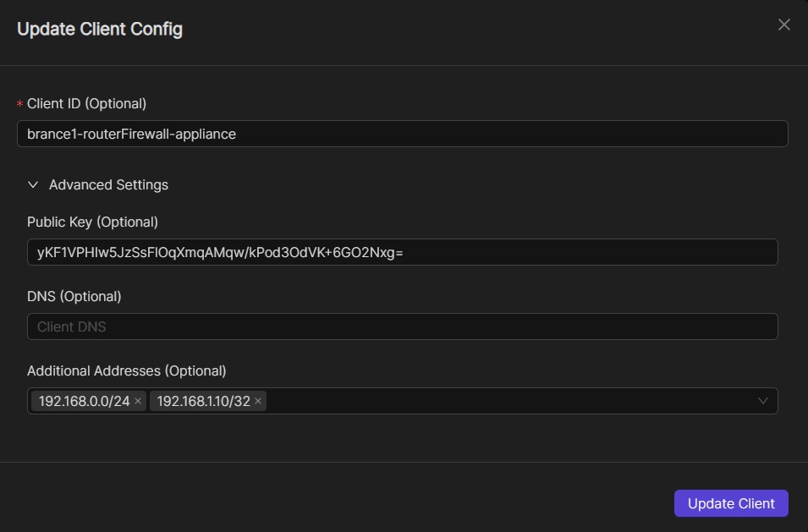Collapse Advanced Settings using the chevron
This screenshot has width=808, height=532.
coord(34,184)
